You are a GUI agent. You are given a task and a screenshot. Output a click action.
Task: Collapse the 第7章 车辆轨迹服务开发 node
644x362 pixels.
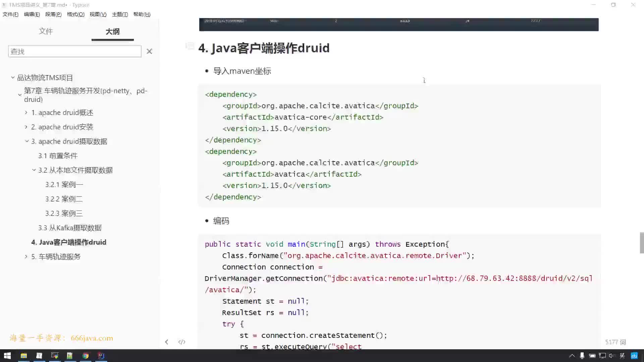click(x=19, y=95)
